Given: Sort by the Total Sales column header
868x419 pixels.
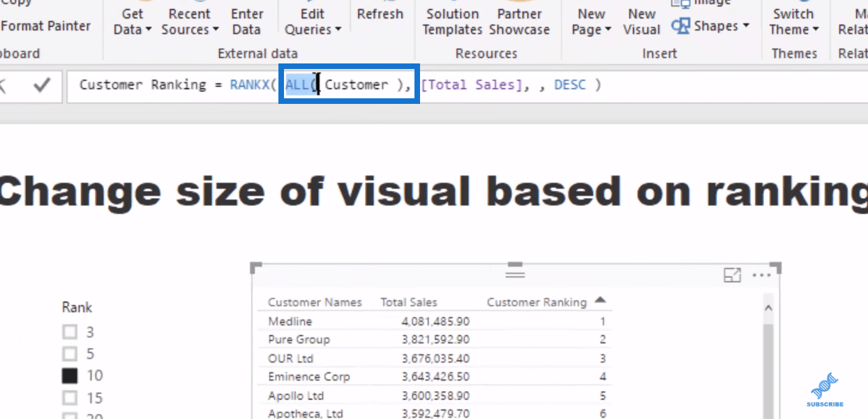Looking at the screenshot, I should [x=409, y=302].
